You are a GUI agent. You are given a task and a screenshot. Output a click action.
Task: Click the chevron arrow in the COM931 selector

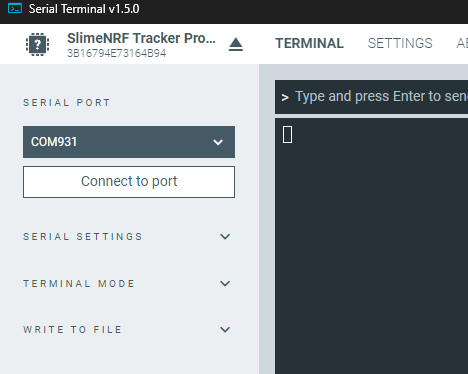[x=218, y=142]
